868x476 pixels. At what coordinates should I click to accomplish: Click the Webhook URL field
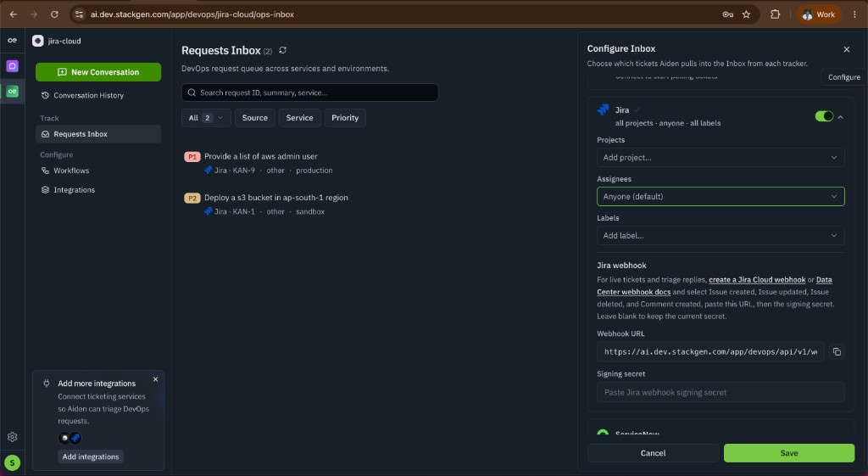(x=710, y=352)
